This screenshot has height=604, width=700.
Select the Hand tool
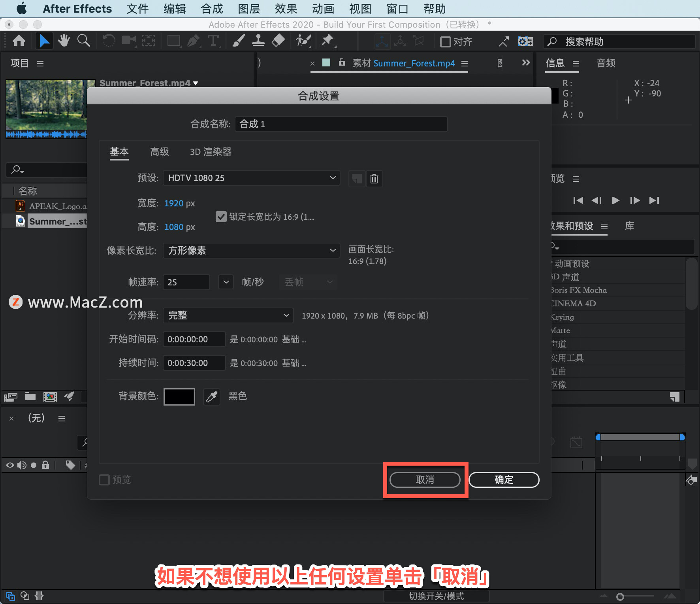[63, 41]
